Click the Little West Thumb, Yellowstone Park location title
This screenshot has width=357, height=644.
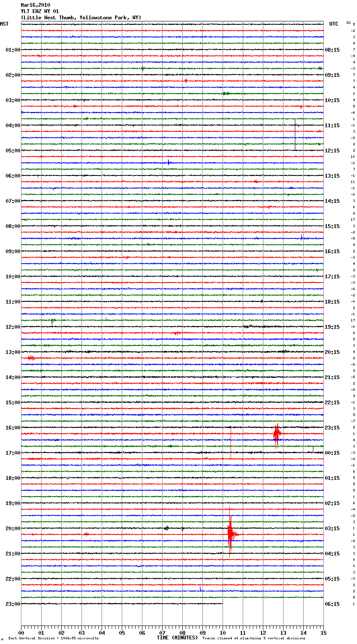point(81,18)
